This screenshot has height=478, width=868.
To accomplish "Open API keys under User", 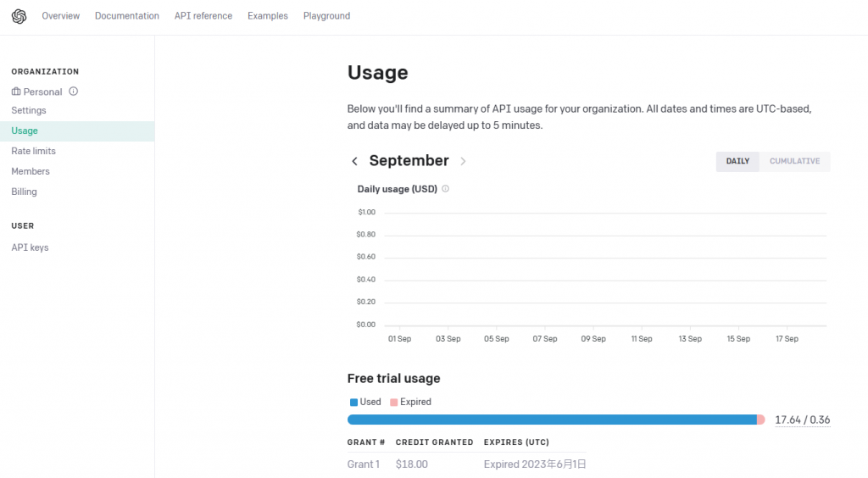I will [x=30, y=247].
